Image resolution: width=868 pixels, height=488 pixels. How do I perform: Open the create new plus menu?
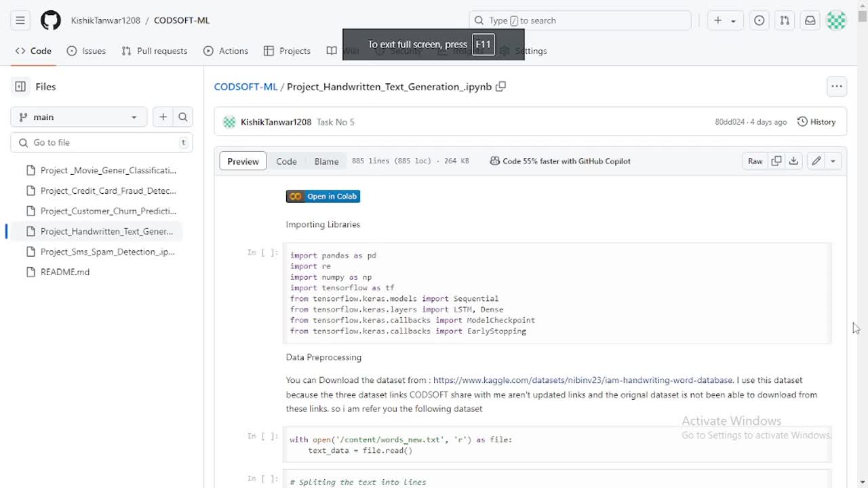click(724, 20)
